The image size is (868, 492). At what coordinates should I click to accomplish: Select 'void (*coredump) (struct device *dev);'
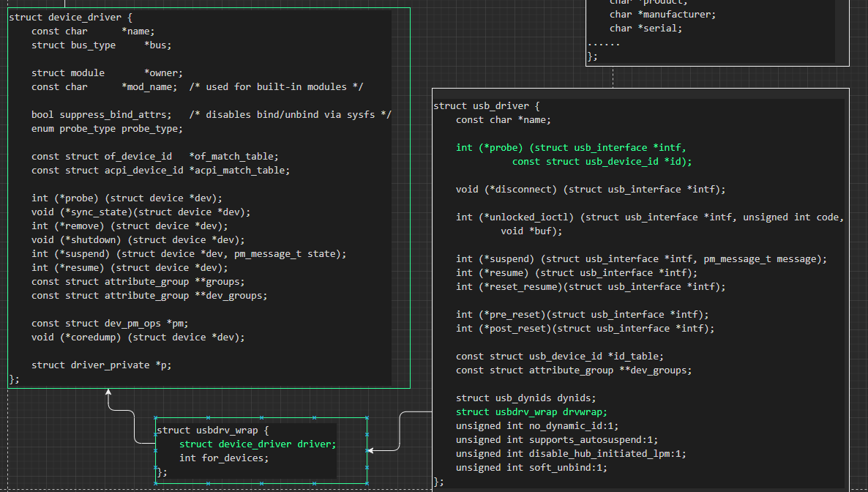[138, 337]
